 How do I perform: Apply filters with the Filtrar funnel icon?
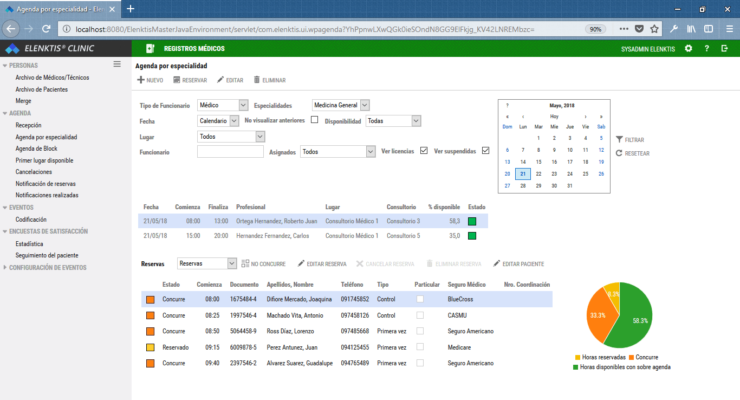pyautogui.click(x=619, y=139)
